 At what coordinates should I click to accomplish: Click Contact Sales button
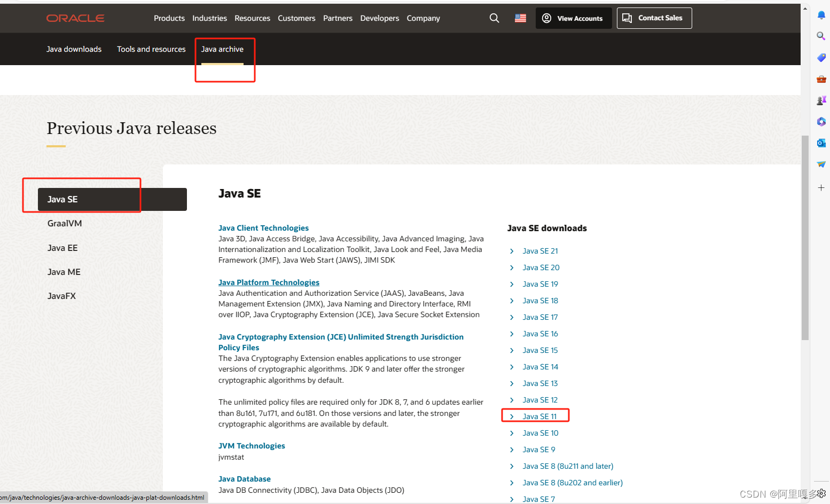coord(654,18)
